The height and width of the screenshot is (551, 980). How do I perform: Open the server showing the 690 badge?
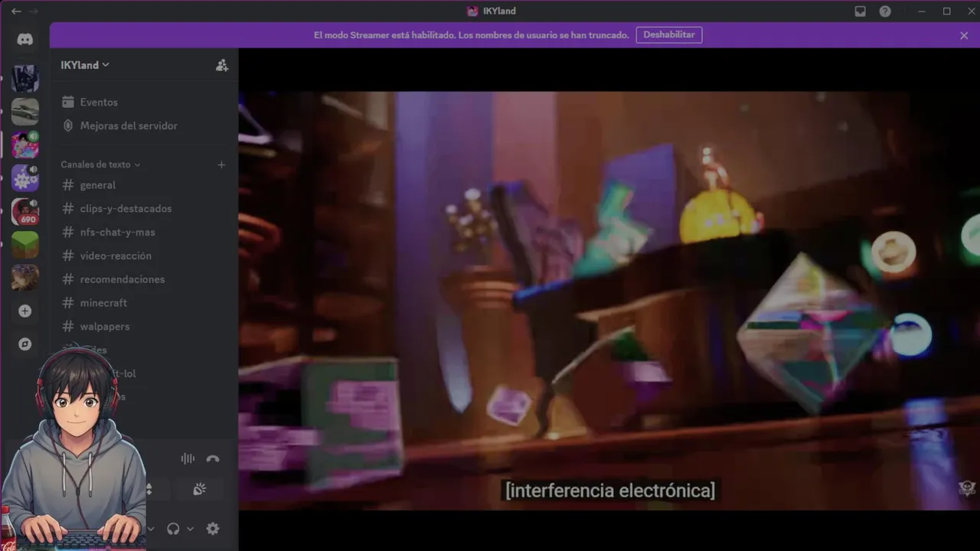coord(25,211)
